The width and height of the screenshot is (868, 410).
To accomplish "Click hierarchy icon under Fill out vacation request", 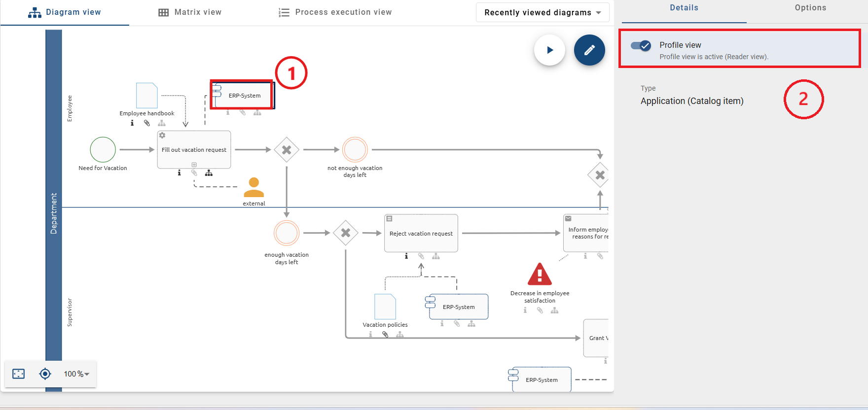I will (209, 173).
